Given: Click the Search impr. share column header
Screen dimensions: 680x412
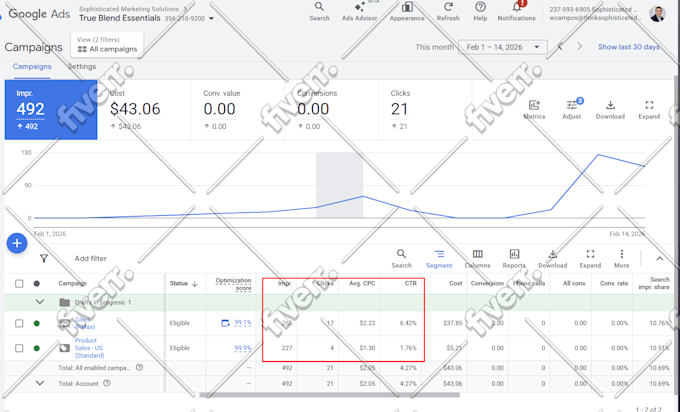Looking at the screenshot, I should tap(654, 283).
